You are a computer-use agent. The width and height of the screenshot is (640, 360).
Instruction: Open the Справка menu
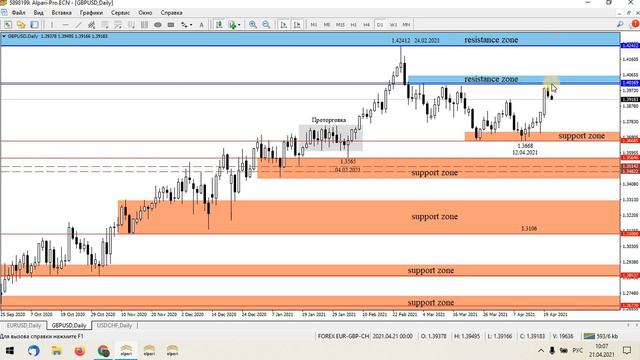(x=171, y=13)
